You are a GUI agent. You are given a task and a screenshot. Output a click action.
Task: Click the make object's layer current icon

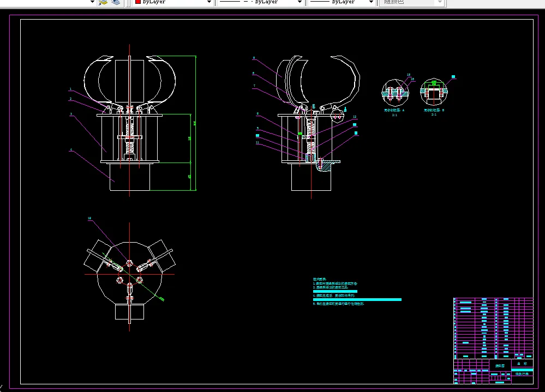[x=103, y=2]
